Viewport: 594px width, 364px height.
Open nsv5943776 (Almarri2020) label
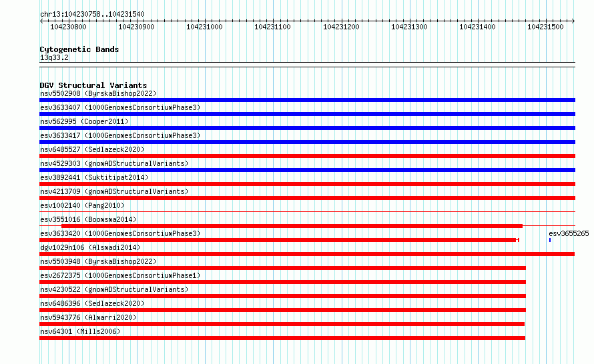(x=88, y=317)
